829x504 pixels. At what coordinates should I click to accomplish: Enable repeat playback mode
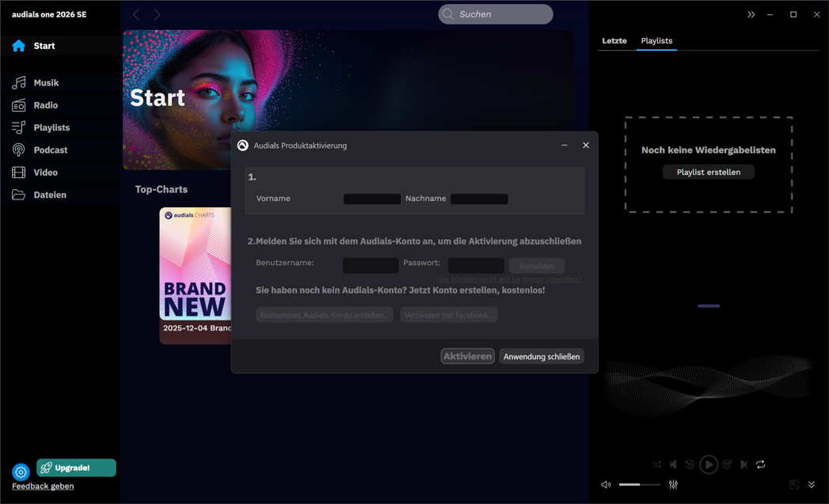[x=760, y=464]
